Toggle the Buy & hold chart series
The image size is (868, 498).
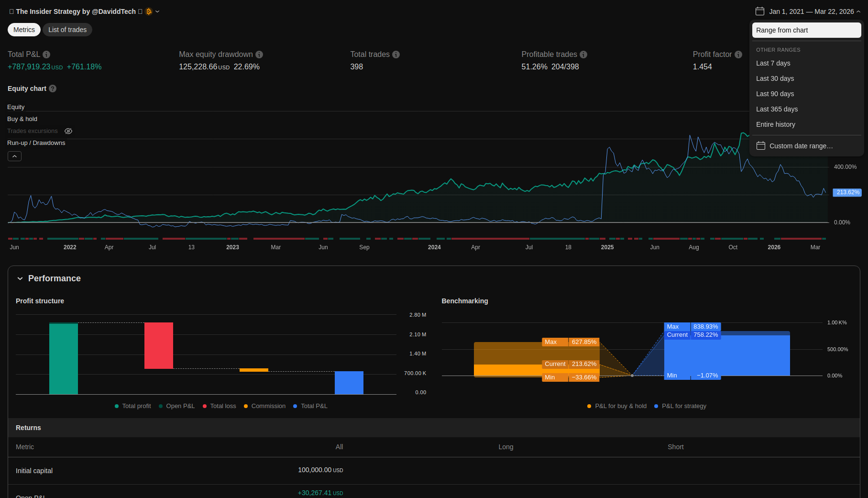[22, 119]
